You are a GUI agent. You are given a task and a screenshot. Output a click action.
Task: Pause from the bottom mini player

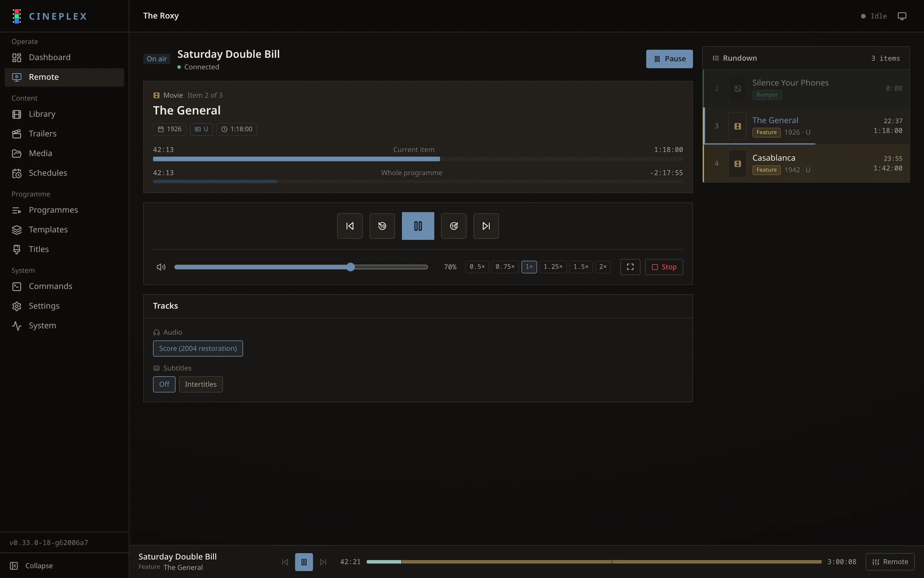[304, 562]
